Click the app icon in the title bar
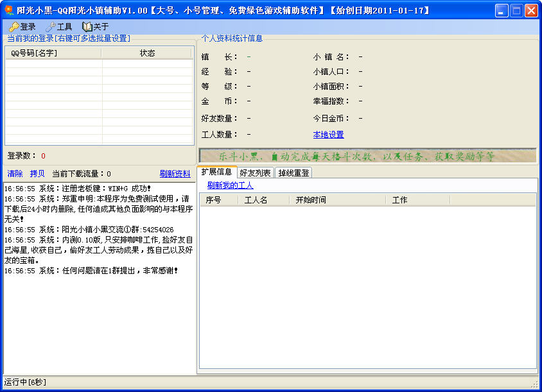Screen dimensions: 542x392 point(10,10)
